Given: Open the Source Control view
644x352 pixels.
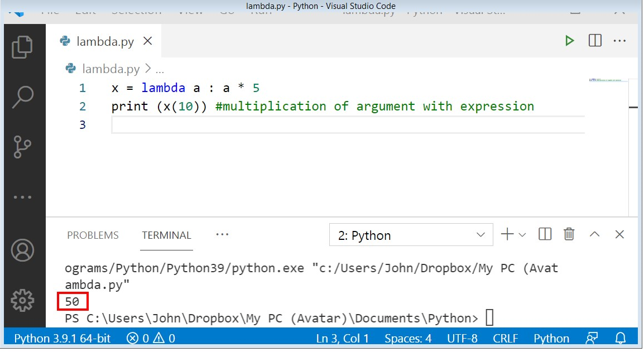Looking at the screenshot, I should click(23, 145).
